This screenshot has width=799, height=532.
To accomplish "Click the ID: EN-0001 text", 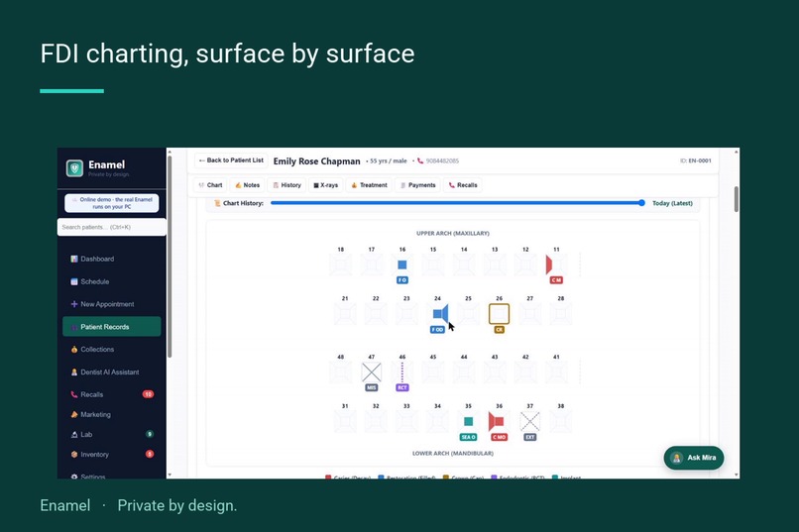I will point(695,160).
